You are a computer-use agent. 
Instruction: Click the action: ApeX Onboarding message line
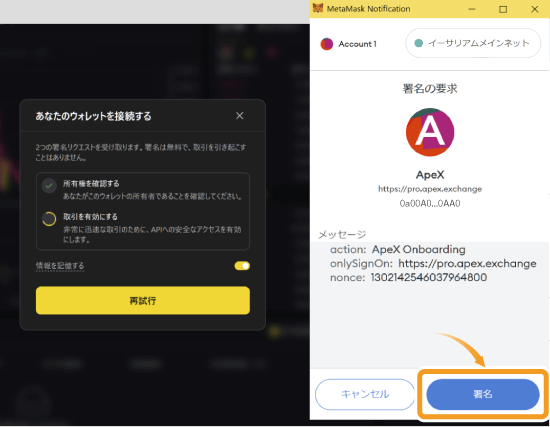(x=398, y=249)
